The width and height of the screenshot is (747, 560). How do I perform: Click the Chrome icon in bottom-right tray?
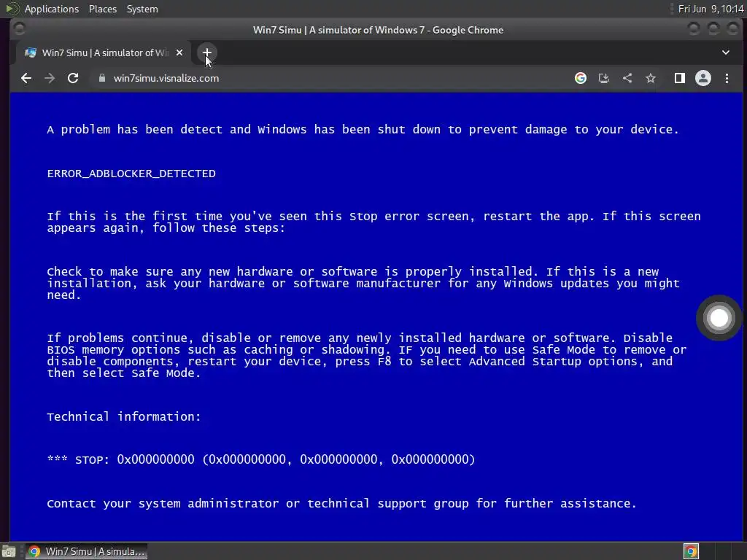coord(691,551)
